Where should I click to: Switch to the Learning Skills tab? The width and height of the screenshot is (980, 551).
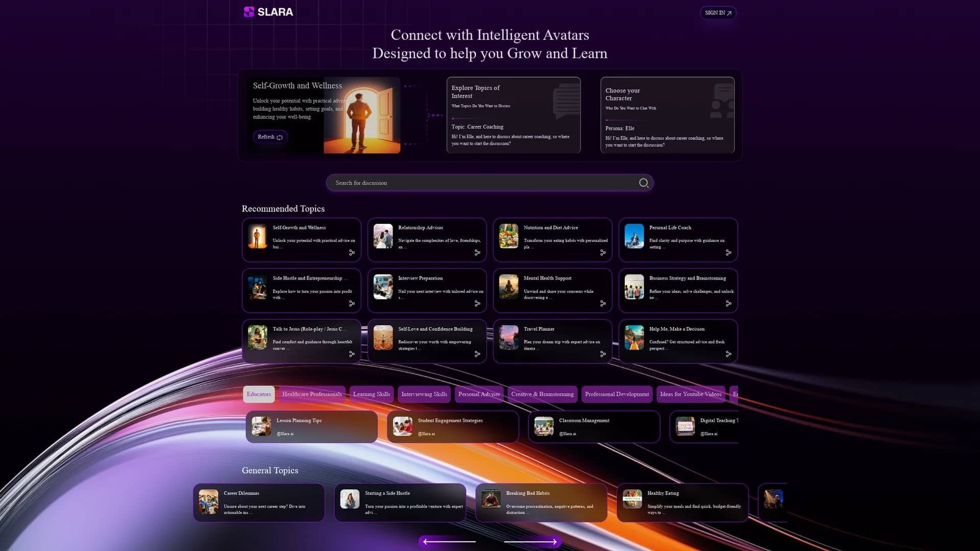372,394
